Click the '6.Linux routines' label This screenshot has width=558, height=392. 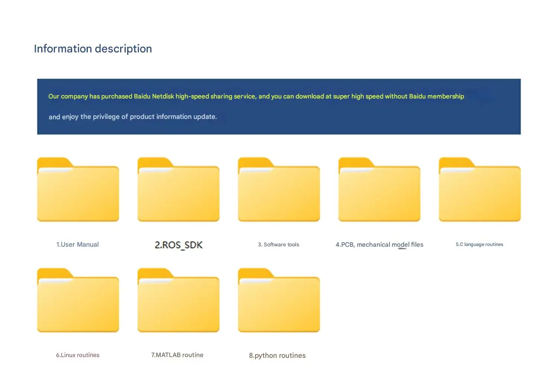[x=78, y=355]
